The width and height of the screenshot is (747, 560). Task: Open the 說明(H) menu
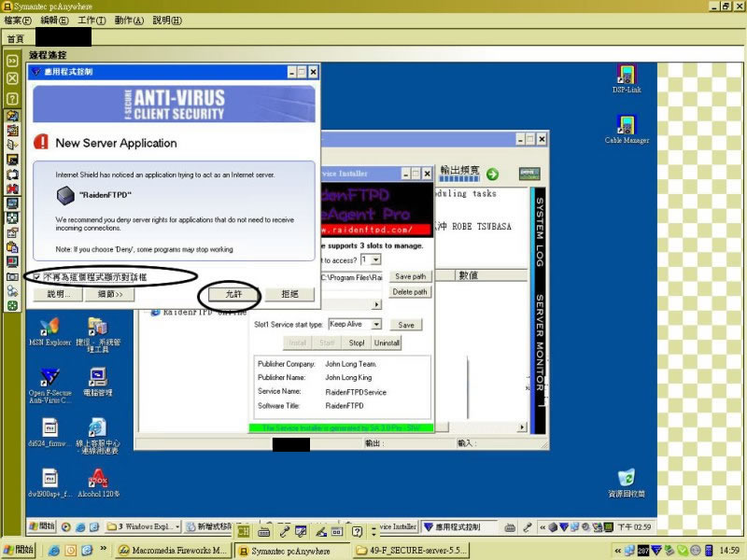point(167,21)
